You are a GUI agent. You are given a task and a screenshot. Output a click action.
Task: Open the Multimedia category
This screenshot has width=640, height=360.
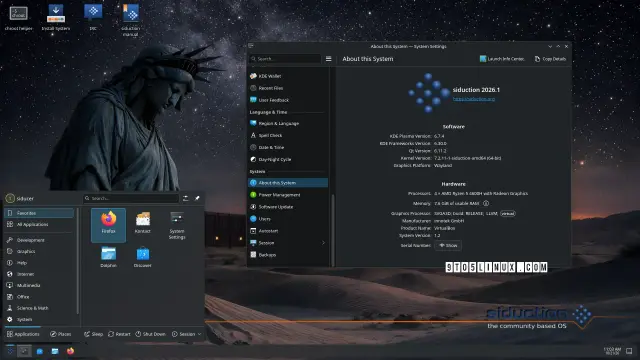(x=39, y=285)
